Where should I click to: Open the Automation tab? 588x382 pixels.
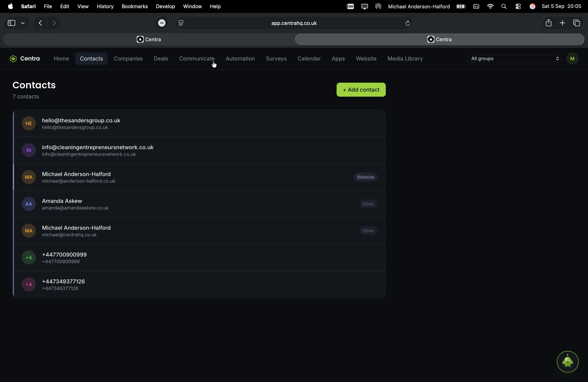point(240,59)
